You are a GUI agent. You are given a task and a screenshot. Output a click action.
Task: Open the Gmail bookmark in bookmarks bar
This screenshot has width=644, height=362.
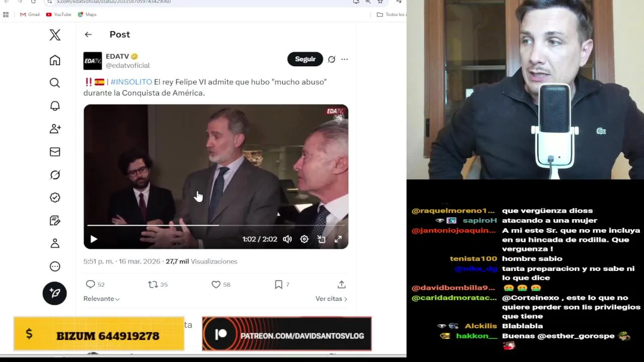pyautogui.click(x=30, y=15)
